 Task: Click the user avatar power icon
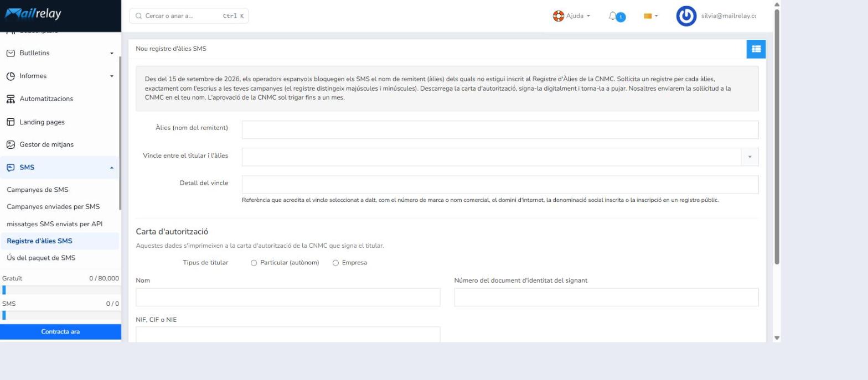[686, 16]
